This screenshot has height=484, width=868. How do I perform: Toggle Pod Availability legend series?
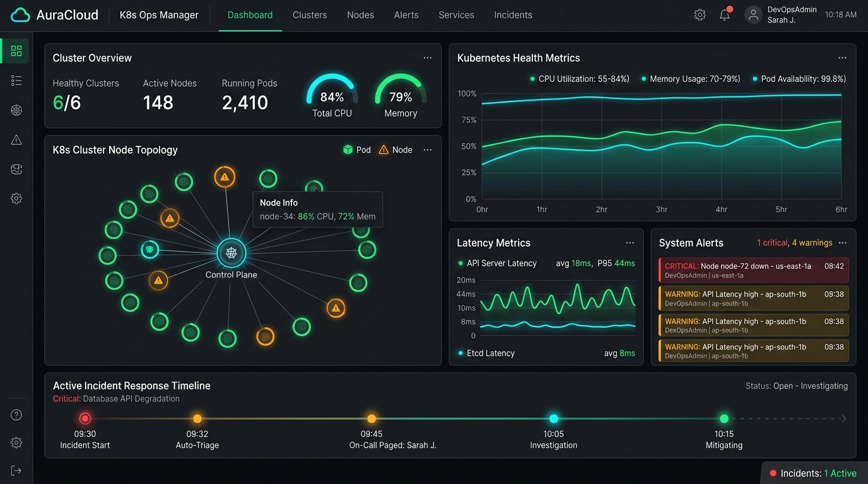pos(799,79)
